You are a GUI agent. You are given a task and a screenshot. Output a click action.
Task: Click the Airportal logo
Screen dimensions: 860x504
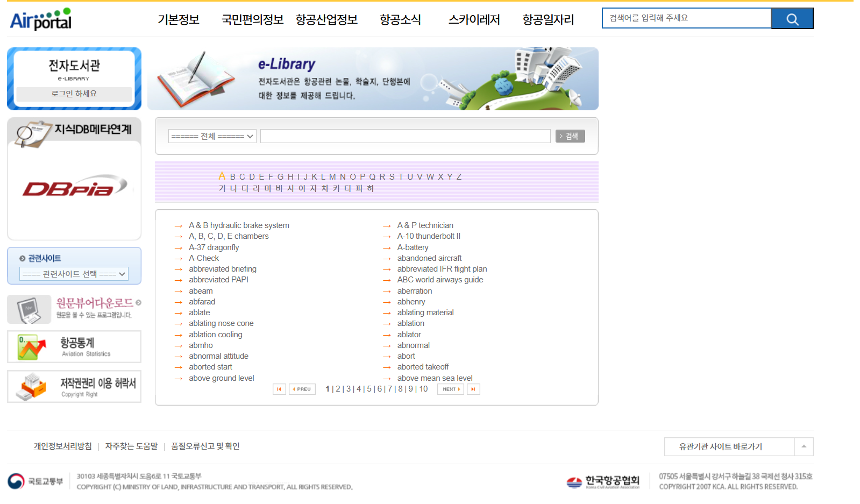tap(41, 19)
